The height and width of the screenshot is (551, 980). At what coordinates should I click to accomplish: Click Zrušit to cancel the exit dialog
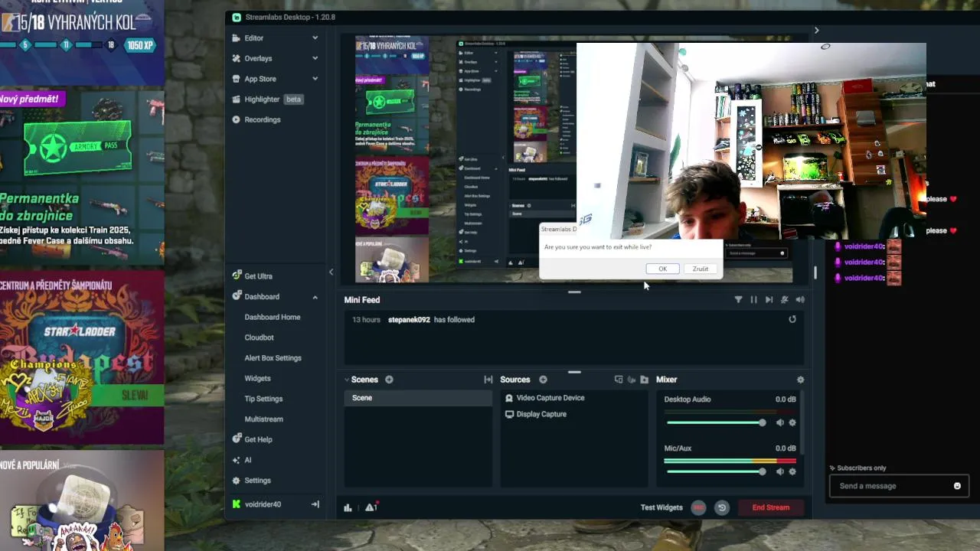[x=701, y=269]
